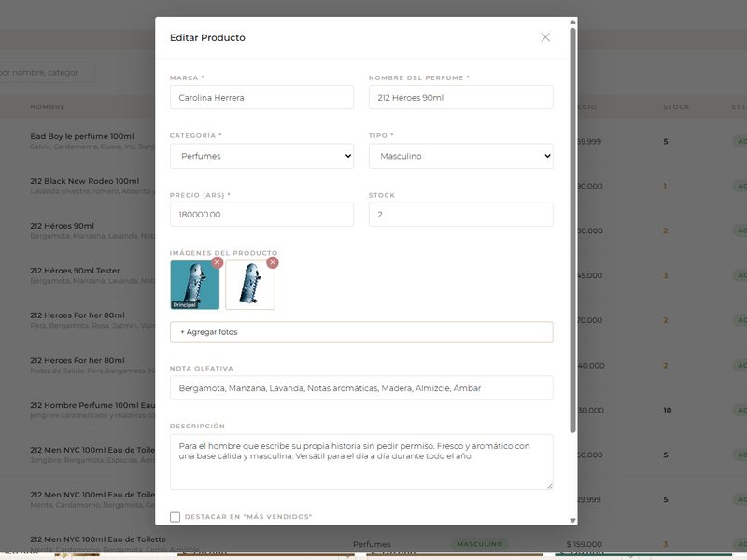Screen dimensions: 747x560
Task: Click the dialog scrollbar down arrow
Action: click(x=572, y=521)
